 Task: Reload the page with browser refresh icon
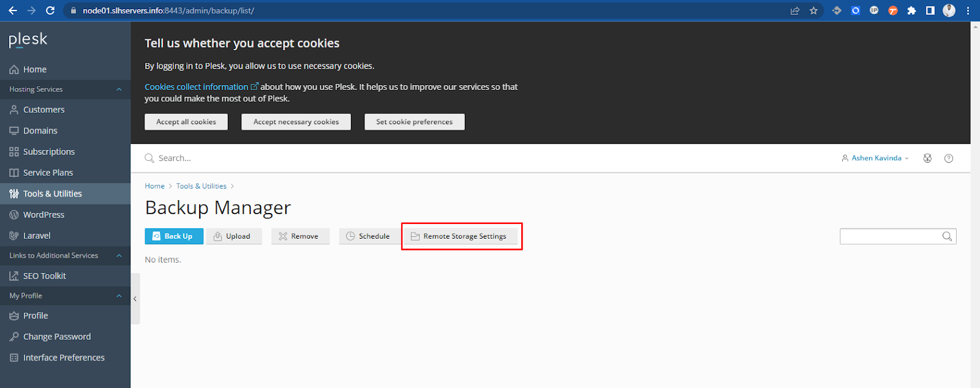click(x=50, y=10)
